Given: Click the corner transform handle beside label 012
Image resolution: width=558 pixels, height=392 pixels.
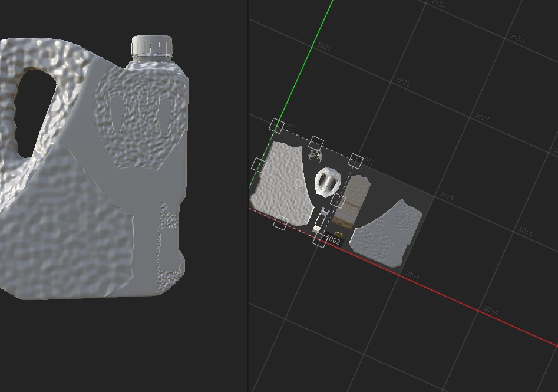Looking at the screenshot, I should click(x=355, y=161).
